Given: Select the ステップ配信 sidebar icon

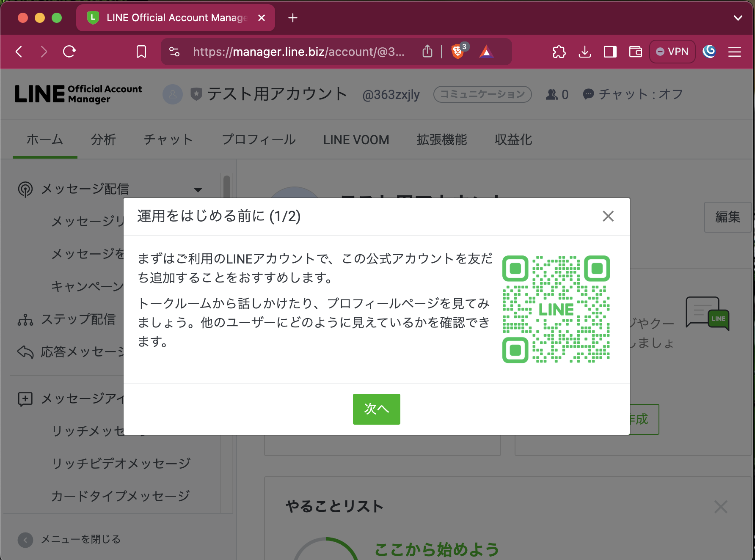Looking at the screenshot, I should click(x=25, y=320).
